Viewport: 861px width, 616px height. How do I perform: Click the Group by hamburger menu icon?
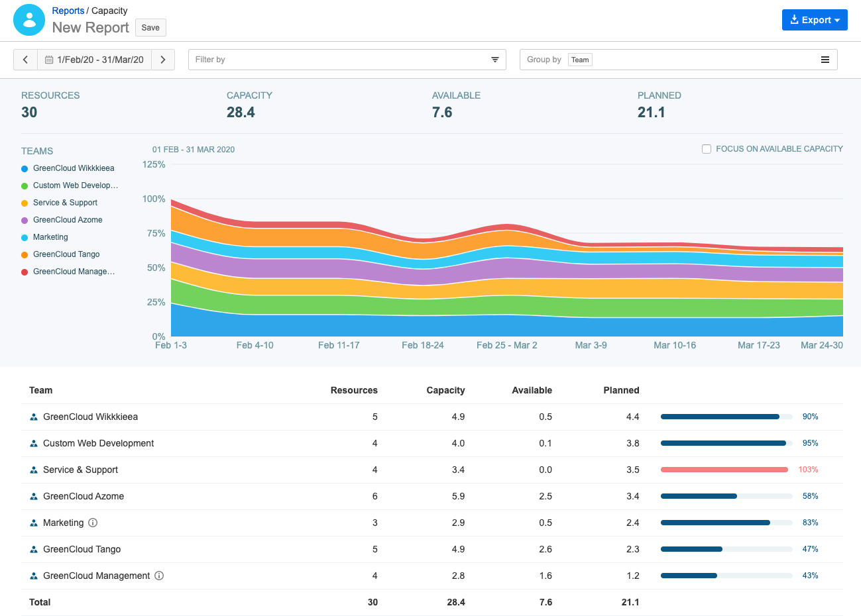coord(825,60)
